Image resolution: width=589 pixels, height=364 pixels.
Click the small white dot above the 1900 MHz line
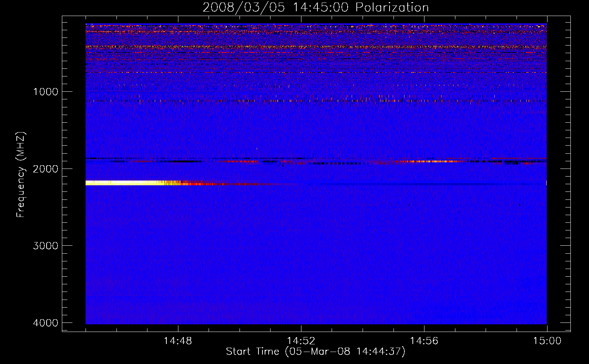pos(257,149)
